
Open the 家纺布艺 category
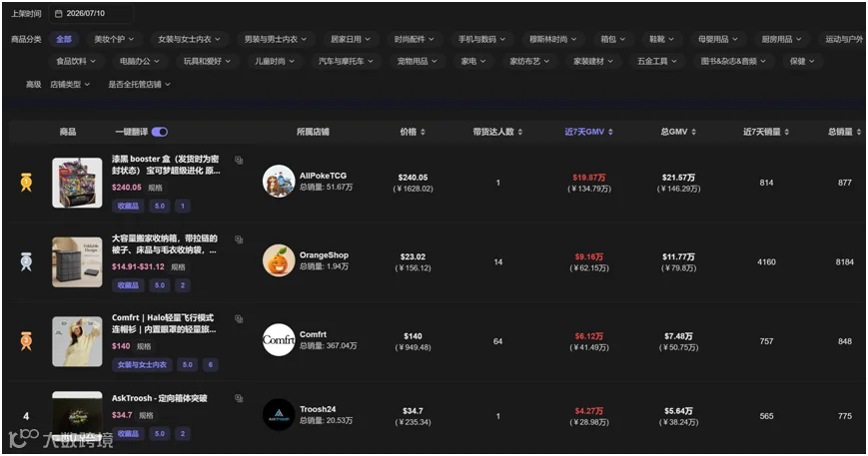(529, 61)
